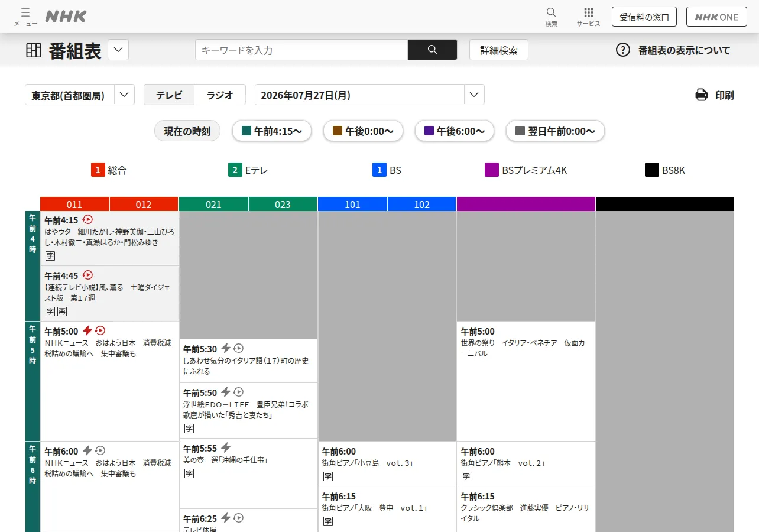Viewport: 759px width, 532px height.
Task: Click the 字 icon under 街角ピアノ 小豆島
Action: (x=328, y=476)
